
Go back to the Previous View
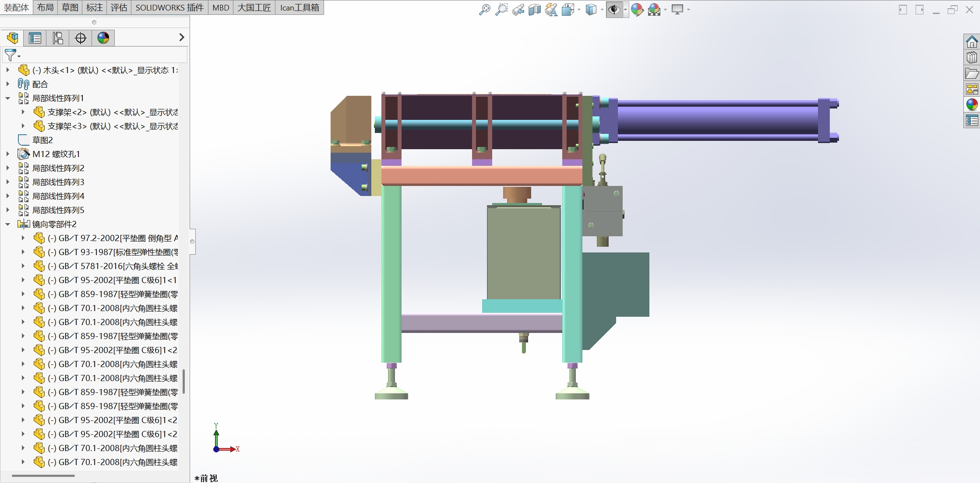pos(518,10)
